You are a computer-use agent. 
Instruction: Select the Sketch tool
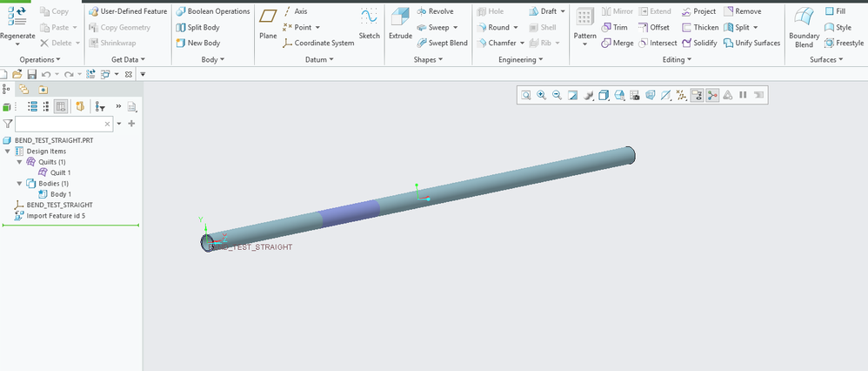(x=370, y=23)
